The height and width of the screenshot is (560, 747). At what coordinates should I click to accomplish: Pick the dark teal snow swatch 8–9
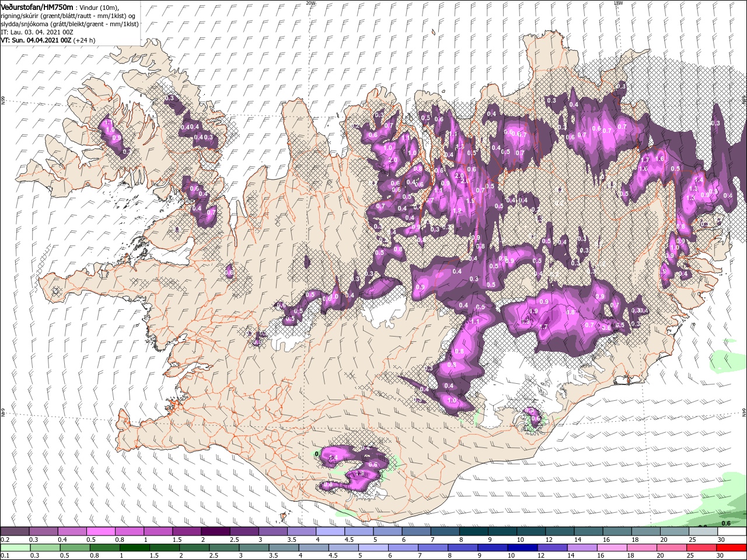(473, 531)
